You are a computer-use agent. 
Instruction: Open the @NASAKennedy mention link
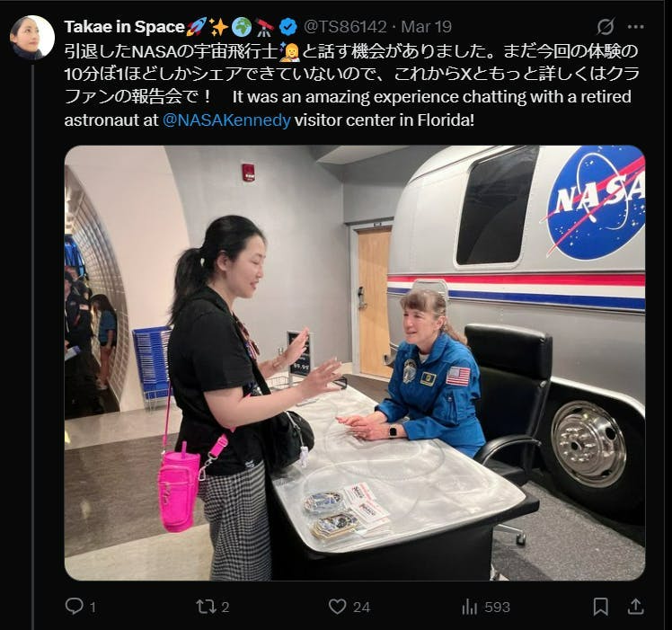tap(226, 120)
